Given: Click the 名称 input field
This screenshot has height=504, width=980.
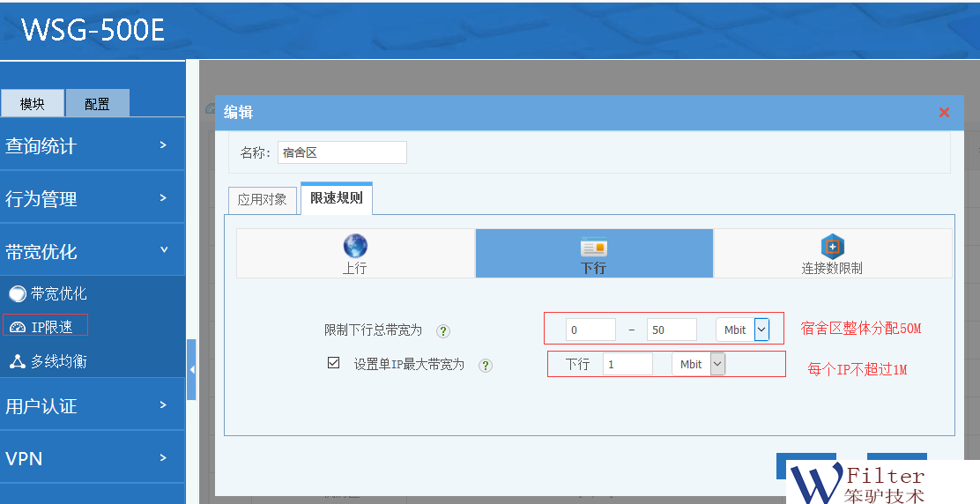Looking at the screenshot, I should click(x=342, y=152).
